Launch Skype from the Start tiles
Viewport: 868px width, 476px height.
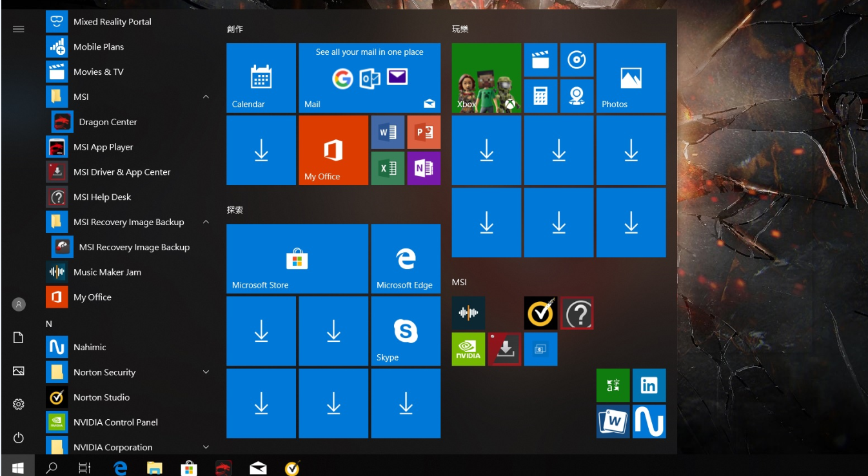[406, 332]
